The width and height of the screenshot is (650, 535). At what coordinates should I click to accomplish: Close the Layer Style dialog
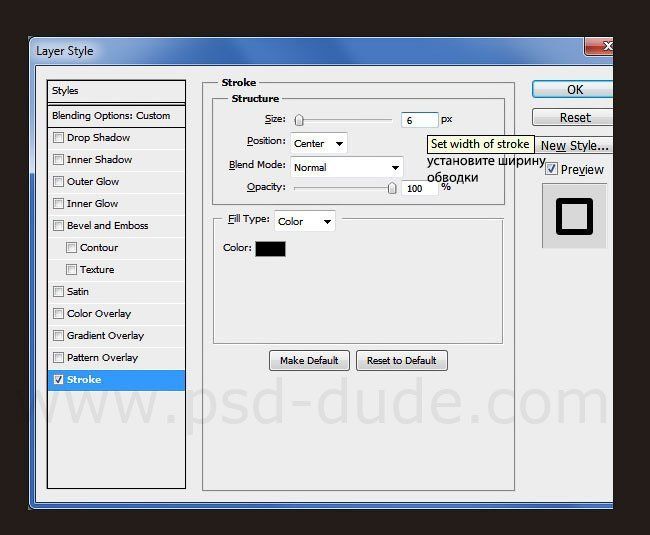pyautogui.click(x=599, y=46)
